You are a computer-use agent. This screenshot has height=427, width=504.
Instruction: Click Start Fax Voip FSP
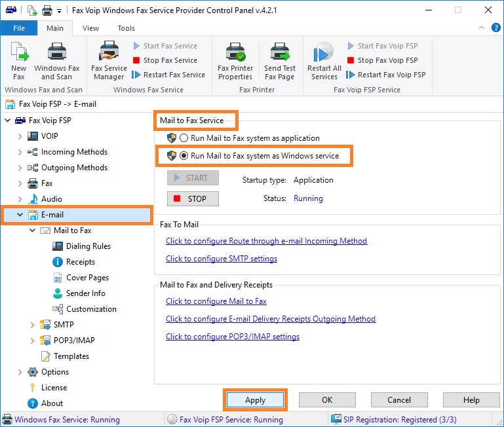383,46
